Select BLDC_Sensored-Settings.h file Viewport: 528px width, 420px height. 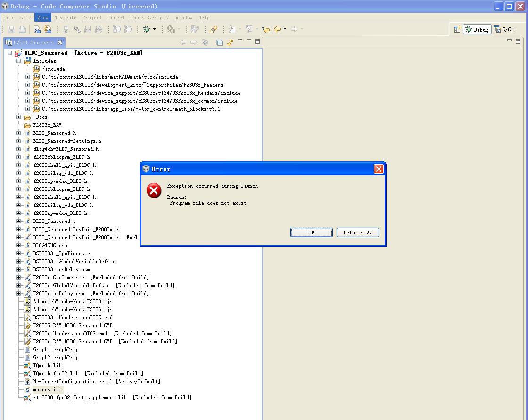coord(67,141)
